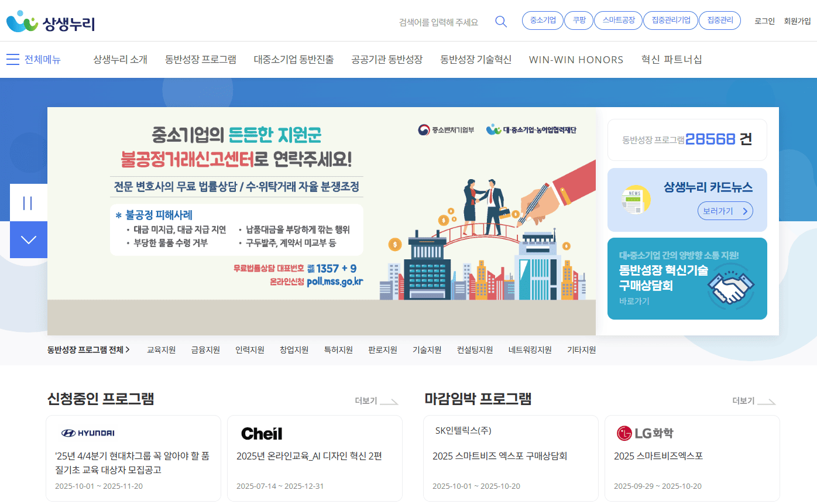This screenshot has height=504, width=817.
Task: Select the 금융지원 category filter
Action: (x=204, y=349)
